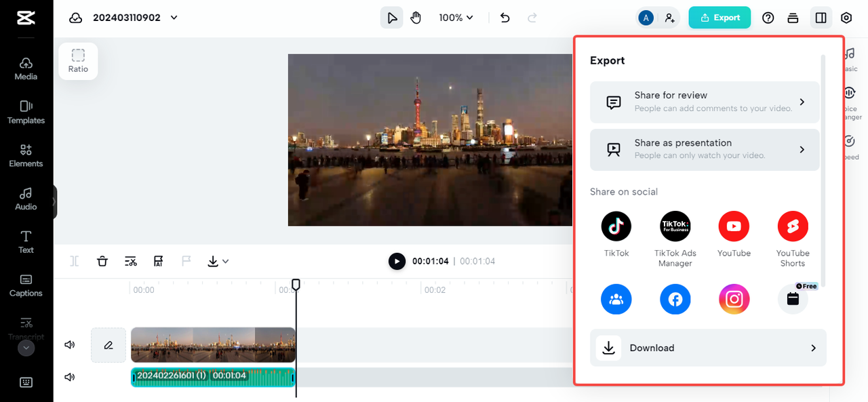
Task: Toggle the hand pan tool
Action: pyautogui.click(x=414, y=17)
